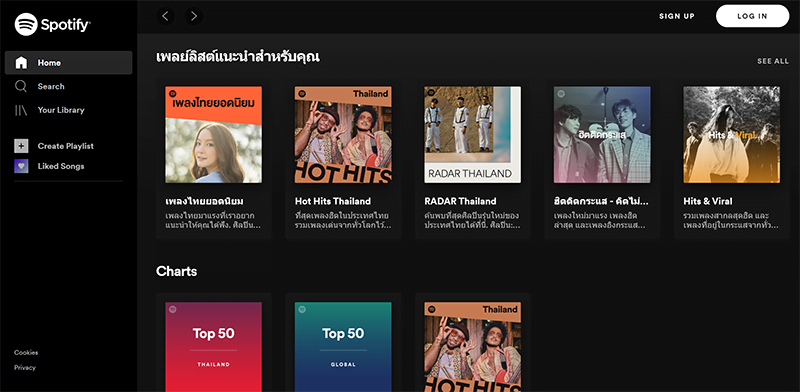The image size is (800, 392).
Task: Click the Hits & Viral card title
Action: [708, 201]
